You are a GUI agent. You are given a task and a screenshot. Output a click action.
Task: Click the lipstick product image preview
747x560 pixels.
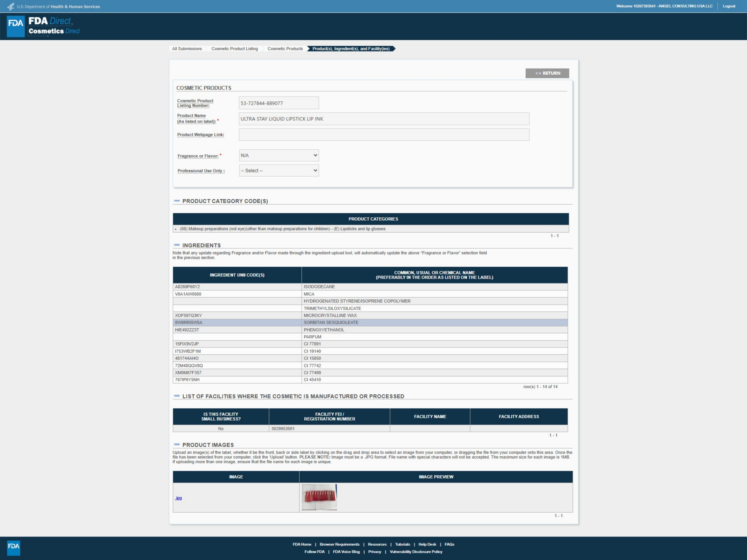click(319, 497)
